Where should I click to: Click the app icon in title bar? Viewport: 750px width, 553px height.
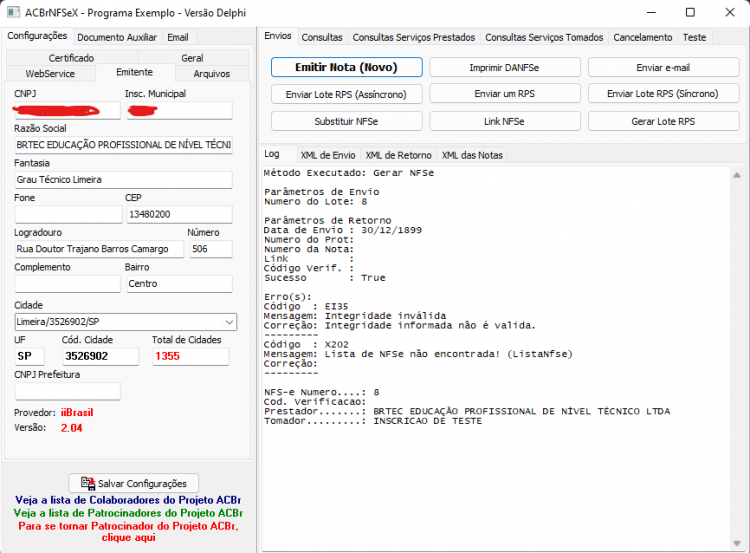point(13,12)
